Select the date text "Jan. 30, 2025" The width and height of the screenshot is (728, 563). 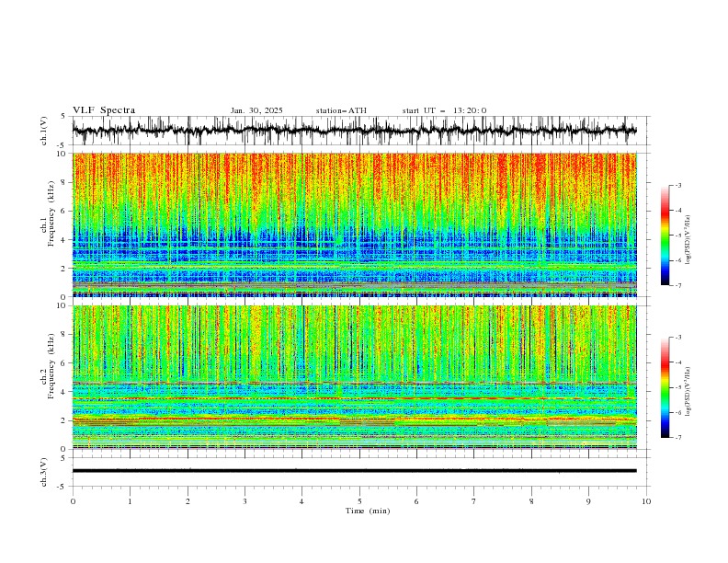coord(256,110)
